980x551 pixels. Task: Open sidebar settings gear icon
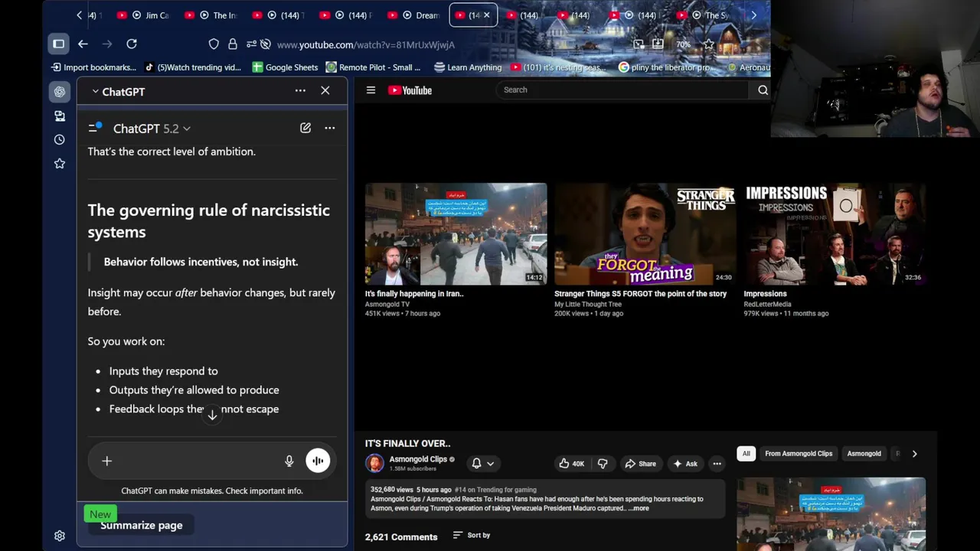pos(60,536)
